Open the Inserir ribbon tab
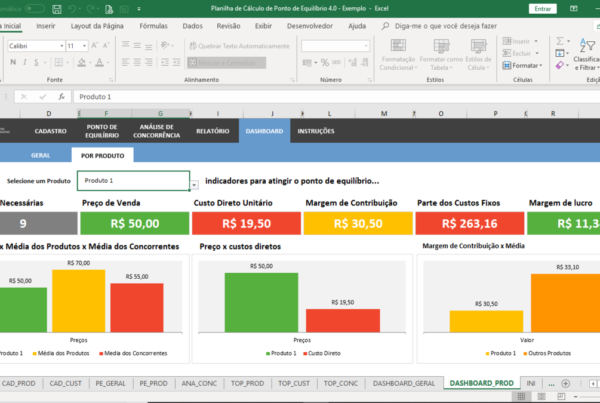The height and width of the screenshot is (403, 600). pos(46,26)
